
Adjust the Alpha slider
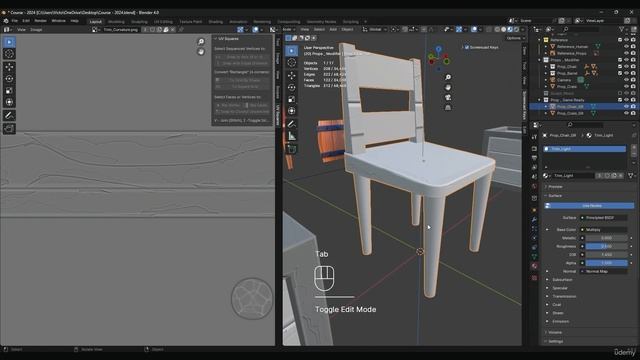tap(607, 263)
